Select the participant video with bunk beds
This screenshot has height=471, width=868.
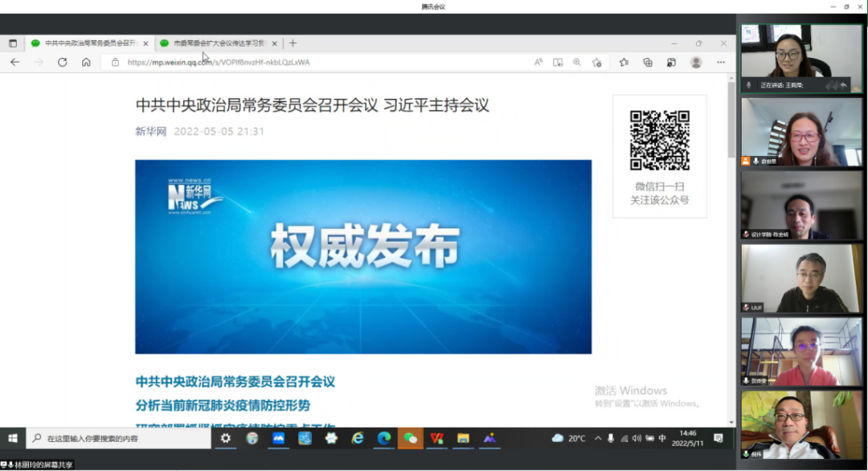click(801, 351)
